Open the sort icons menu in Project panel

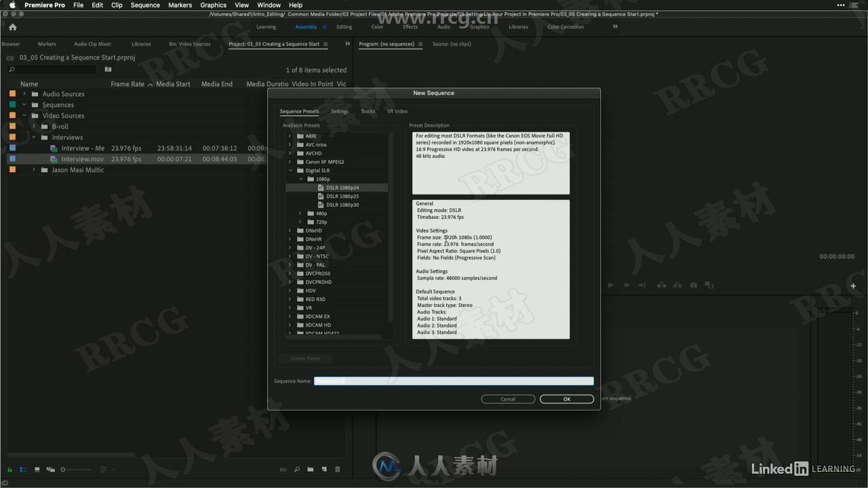tap(104, 469)
